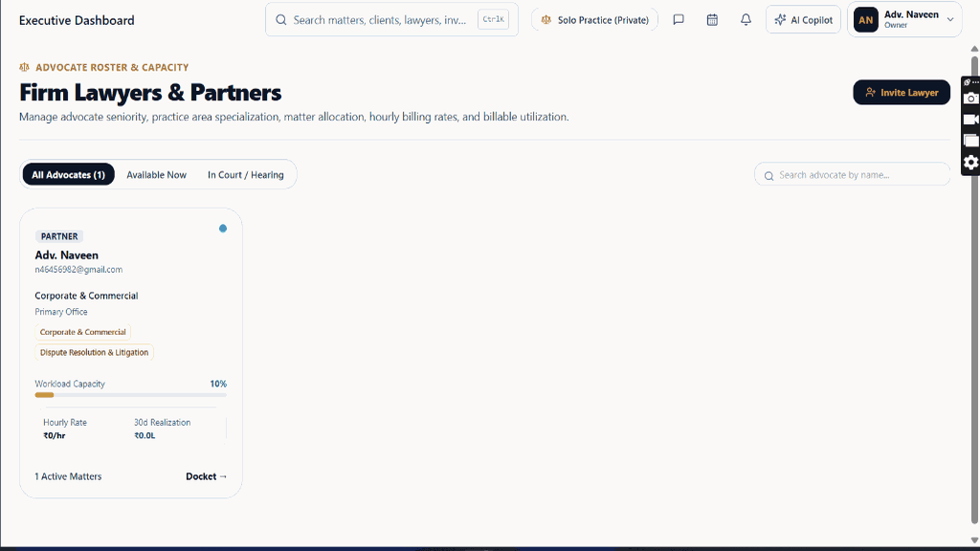980x551 pixels.
Task: Click 1 Active Matters text
Action: 68,476
